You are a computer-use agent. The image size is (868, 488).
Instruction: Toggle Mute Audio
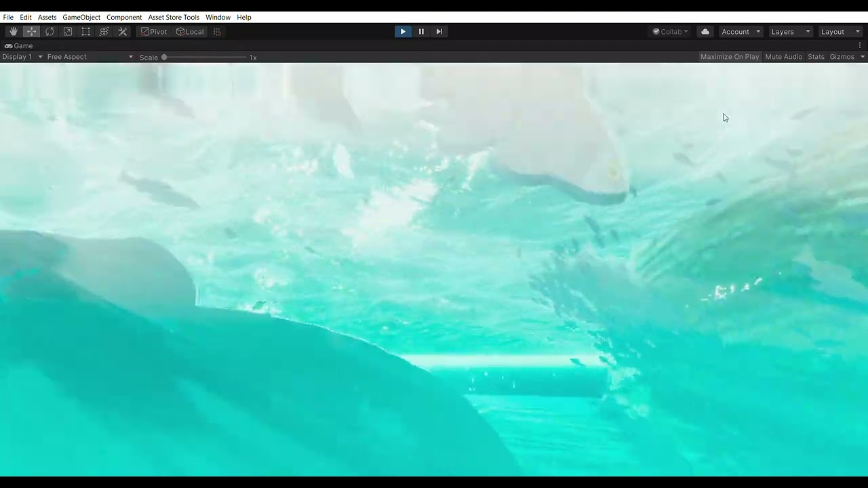(783, 57)
